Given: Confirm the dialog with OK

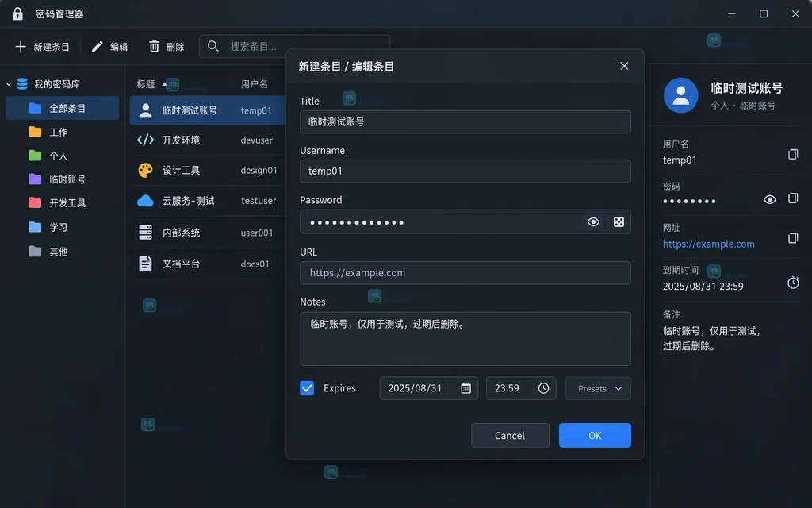Looking at the screenshot, I should [x=595, y=436].
